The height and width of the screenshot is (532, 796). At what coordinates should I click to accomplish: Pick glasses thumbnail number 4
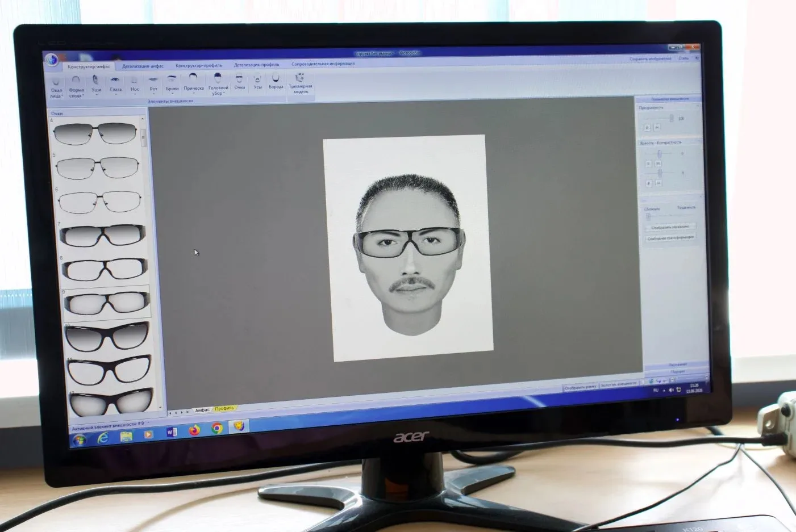tap(95, 134)
